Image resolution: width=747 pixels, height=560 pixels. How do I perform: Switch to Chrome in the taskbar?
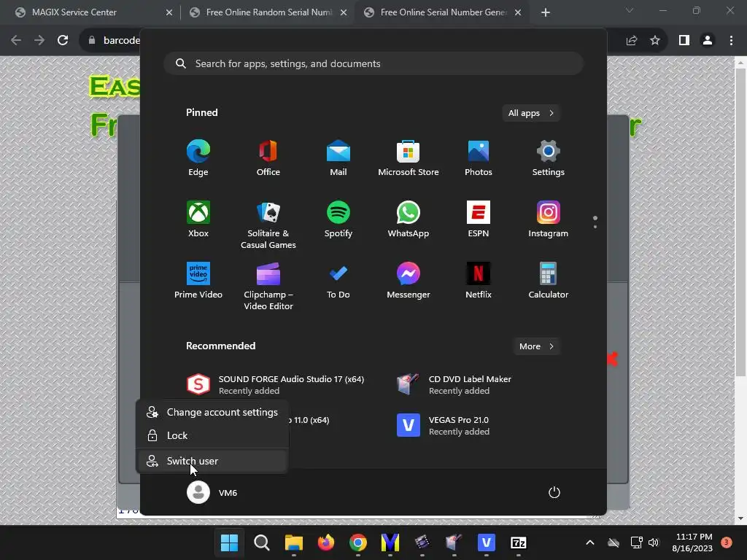pos(358,542)
